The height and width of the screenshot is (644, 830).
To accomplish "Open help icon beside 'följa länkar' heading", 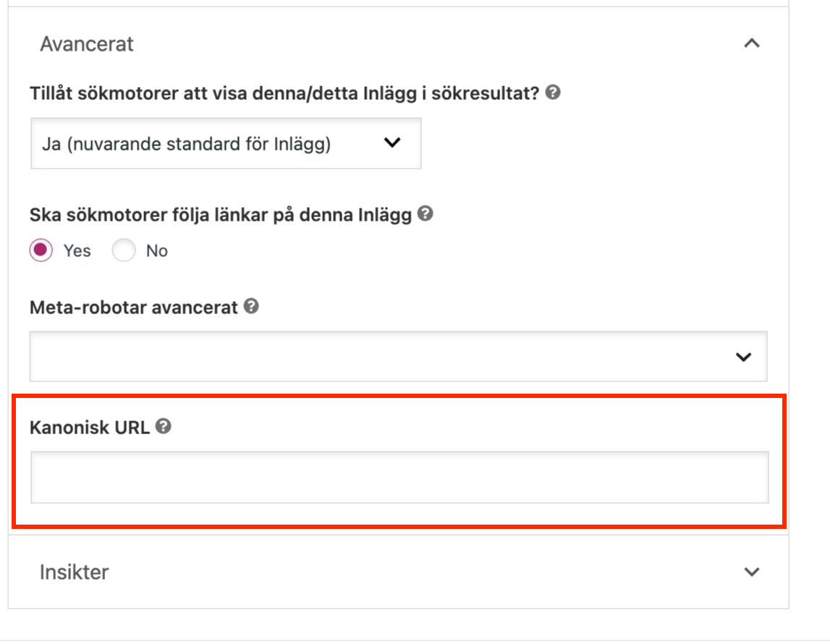I will (x=425, y=213).
